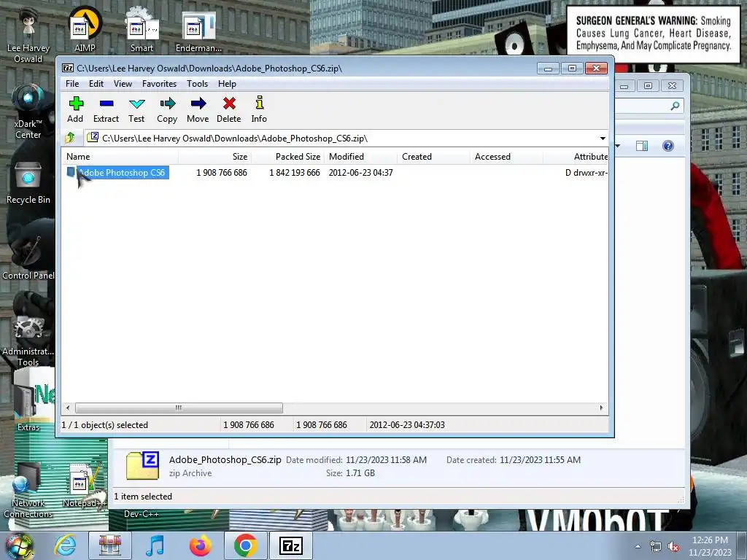Open the Smart desktop shortcut
The height and width of the screenshot is (560, 747).
click(142, 29)
